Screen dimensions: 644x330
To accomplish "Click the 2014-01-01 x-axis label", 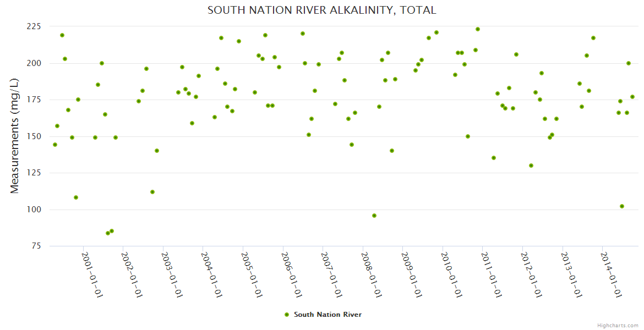I will [x=612, y=274].
